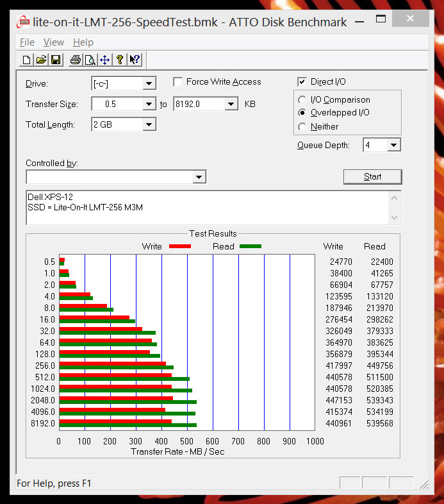
Task: Maximize the ATTO Disk Benchmark window
Action: (x=381, y=19)
